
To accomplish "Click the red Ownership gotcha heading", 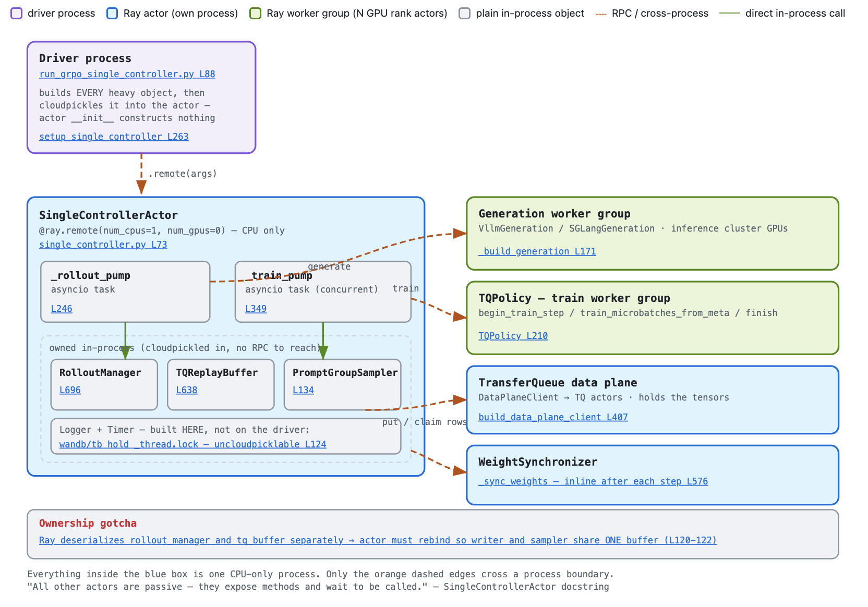I will coord(88,524).
